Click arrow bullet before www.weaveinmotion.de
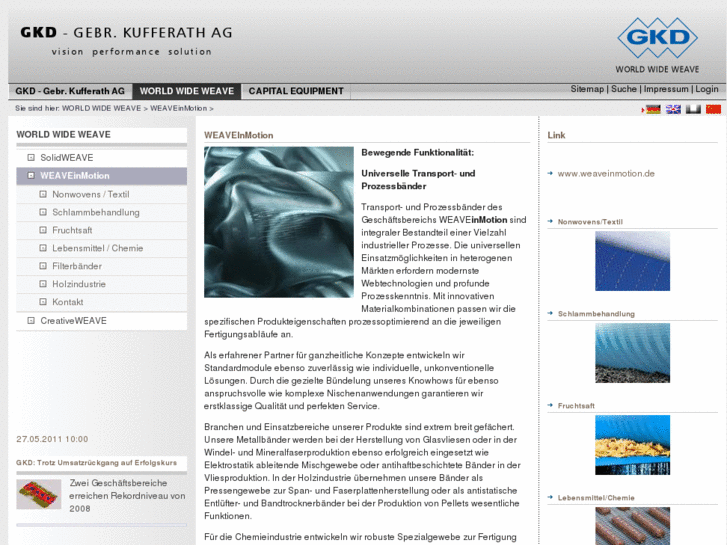This screenshot has width=727, height=545. (x=550, y=173)
